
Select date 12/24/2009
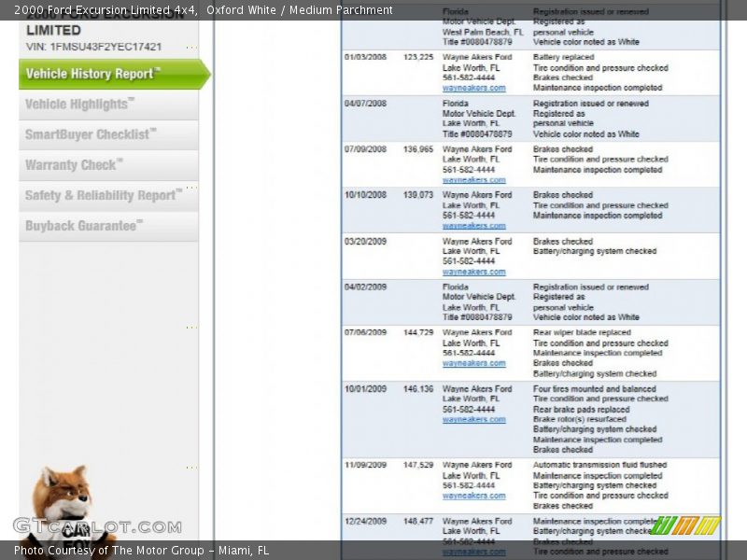pyautogui.click(x=365, y=522)
